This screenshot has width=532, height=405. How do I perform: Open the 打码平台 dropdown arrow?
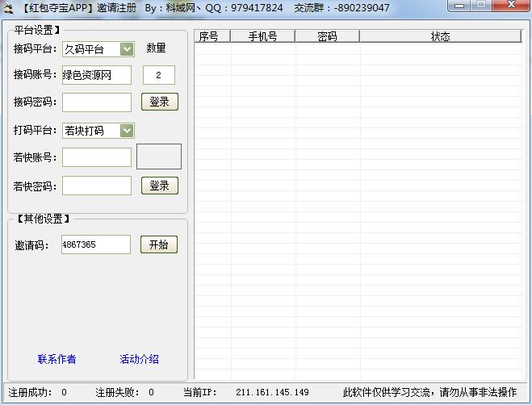[x=127, y=131]
